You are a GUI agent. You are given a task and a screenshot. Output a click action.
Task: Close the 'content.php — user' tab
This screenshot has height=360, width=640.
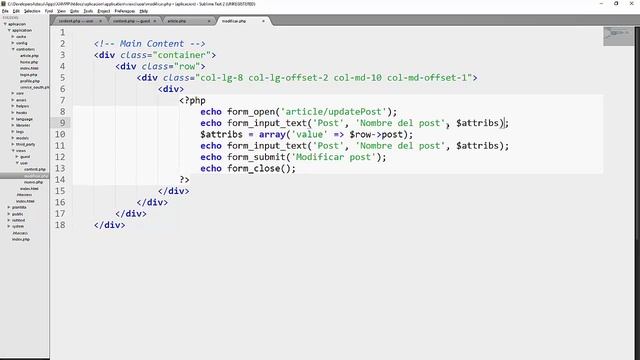pos(100,21)
